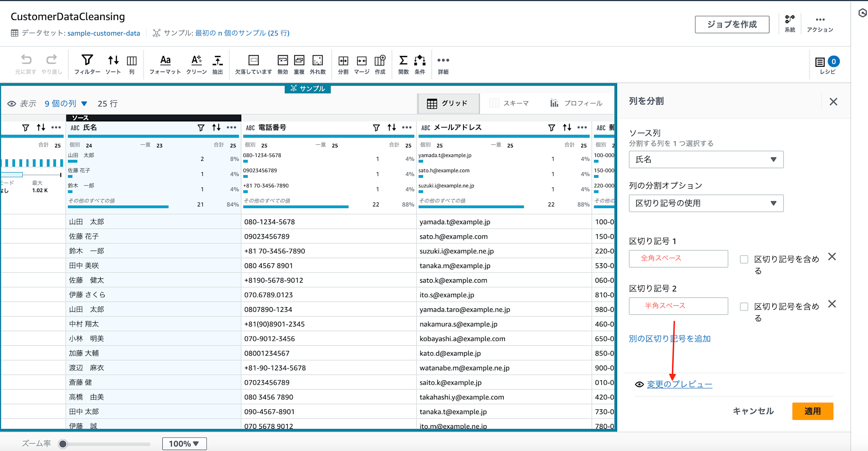
Task: Click the 適用 apply button
Action: pos(812,411)
